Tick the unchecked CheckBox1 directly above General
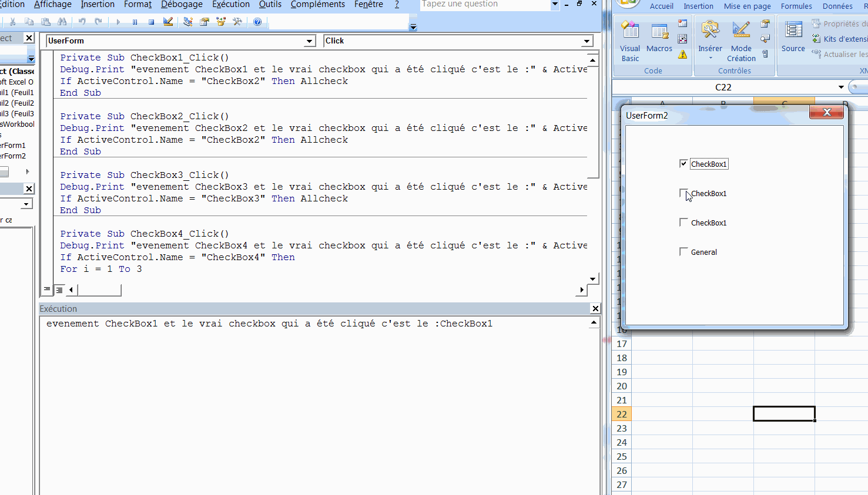 tap(683, 223)
